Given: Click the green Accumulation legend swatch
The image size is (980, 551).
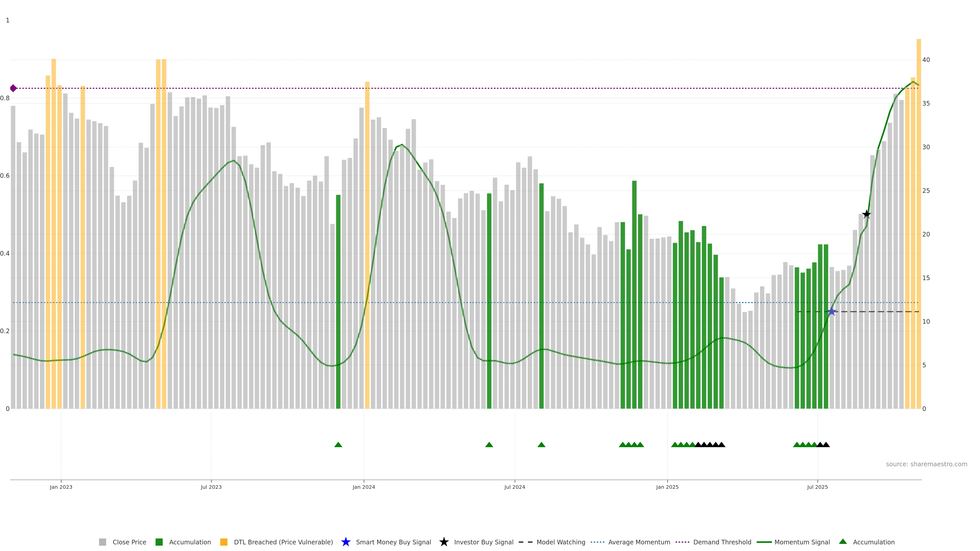Looking at the screenshot, I should coord(160,542).
